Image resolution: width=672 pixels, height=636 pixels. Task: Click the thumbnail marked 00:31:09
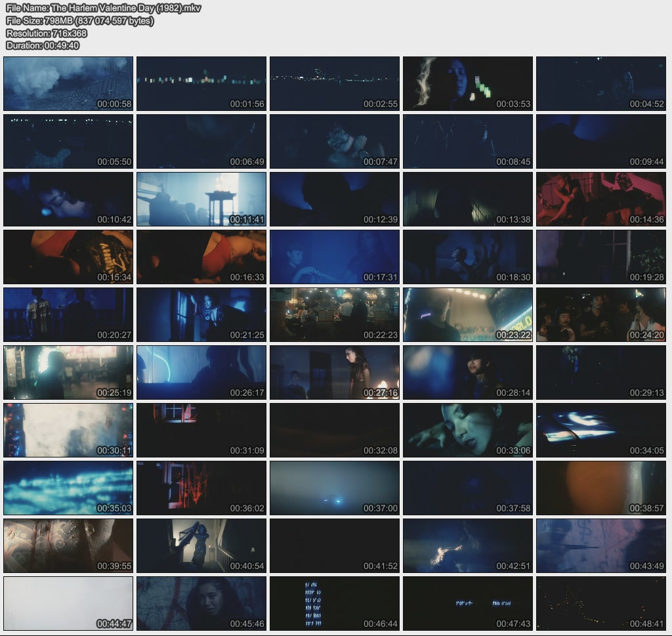tap(201, 431)
